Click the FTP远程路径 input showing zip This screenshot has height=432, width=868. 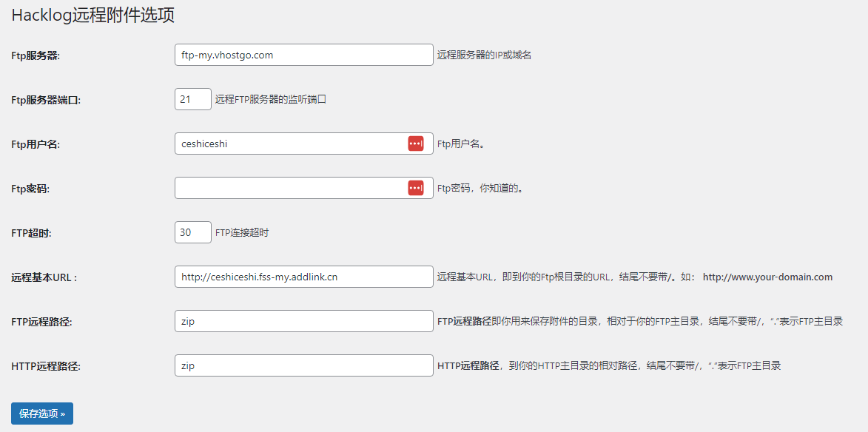[x=303, y=321]
